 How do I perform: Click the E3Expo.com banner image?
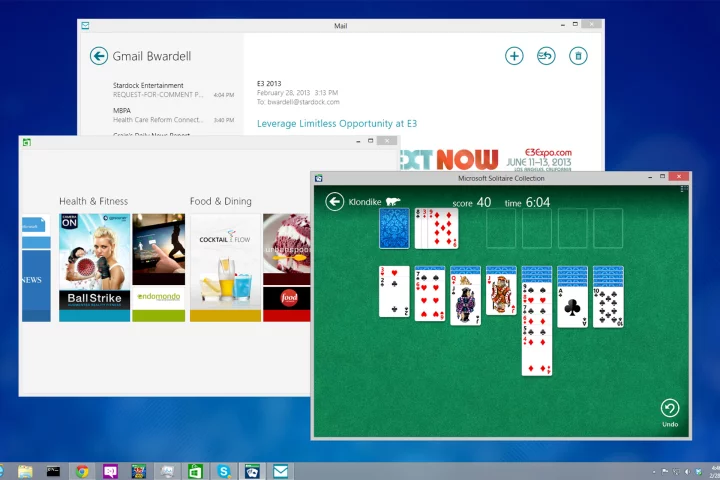click(x=487, y=159)
